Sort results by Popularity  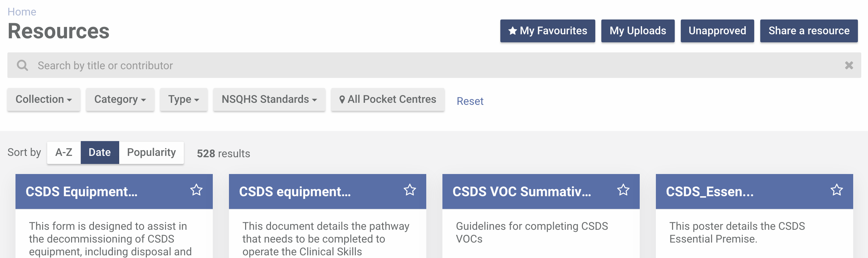[x=151, y=153]
